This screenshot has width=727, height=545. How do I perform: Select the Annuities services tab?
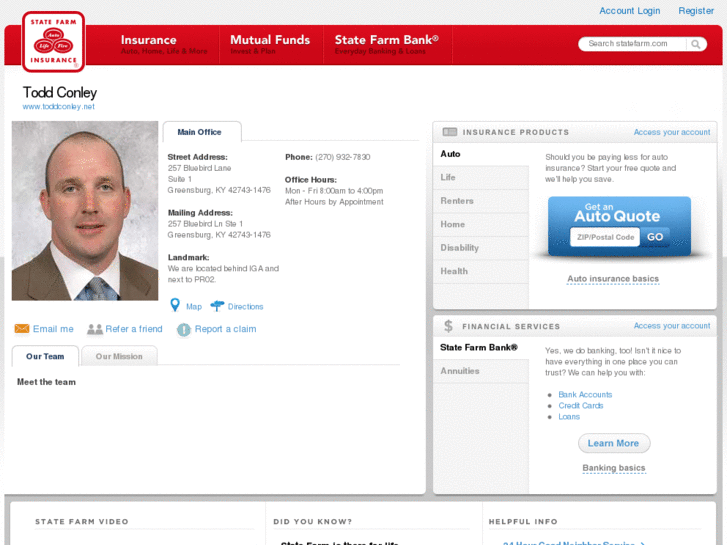(481, 371)
